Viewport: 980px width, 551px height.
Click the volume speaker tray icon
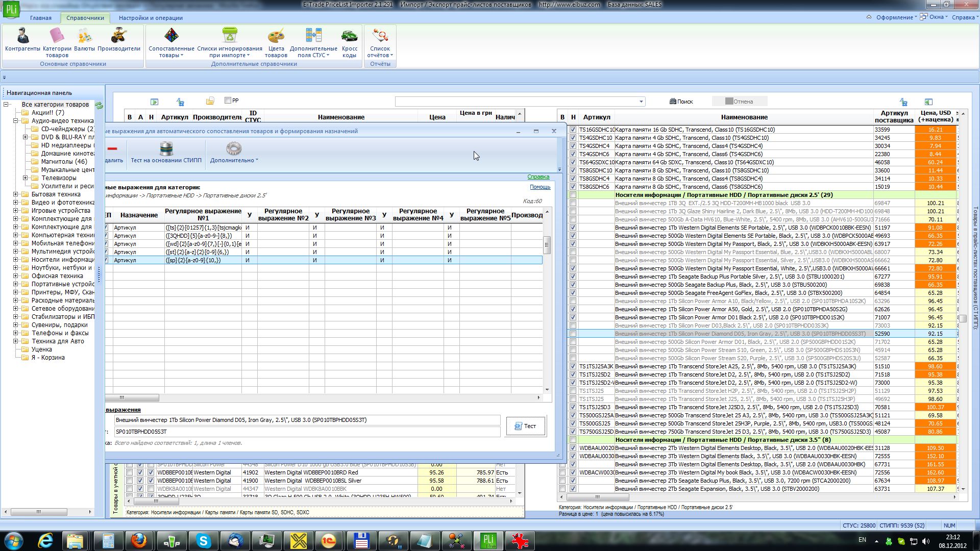pos(926,541)
